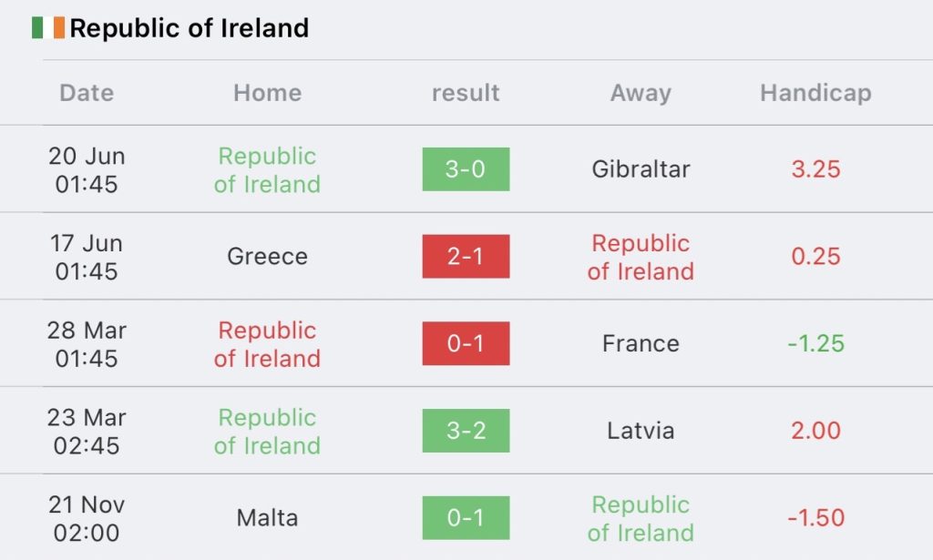933x560 pixels.
Task: Select the Home column header
Action: [267, 93]
